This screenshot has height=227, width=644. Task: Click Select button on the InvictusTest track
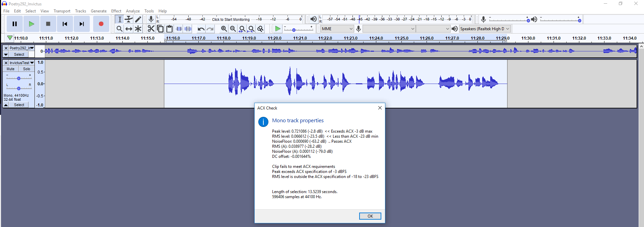pos(19,105)
